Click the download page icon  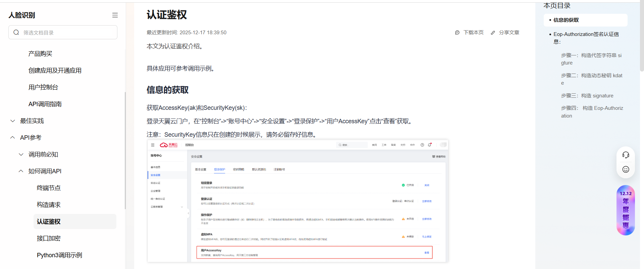(x=457, y=33)
